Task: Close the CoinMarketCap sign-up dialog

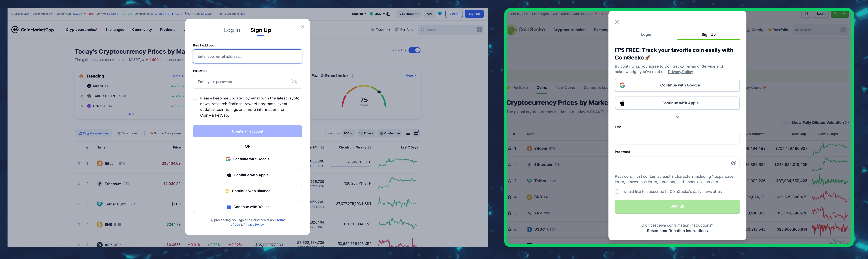Action: (x=302, y=27)
